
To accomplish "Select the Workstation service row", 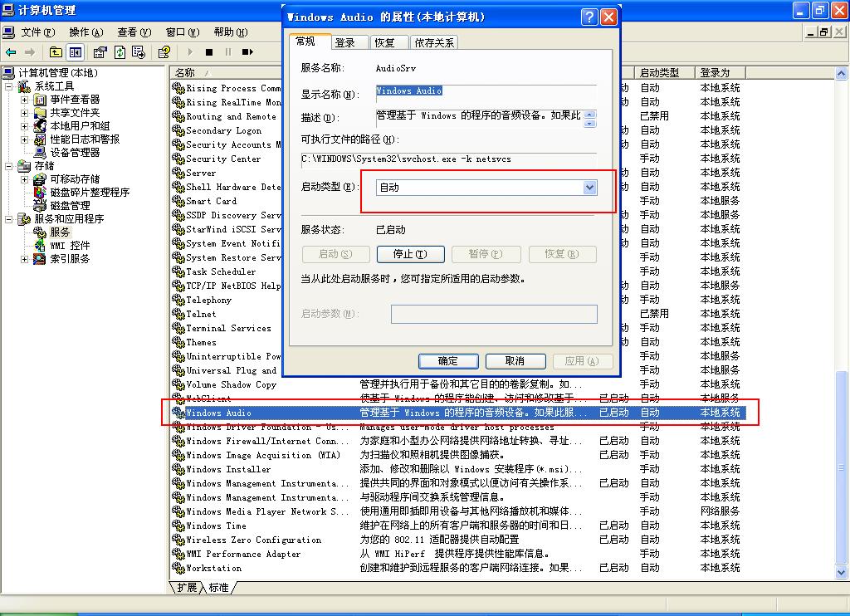I will 459,568.
